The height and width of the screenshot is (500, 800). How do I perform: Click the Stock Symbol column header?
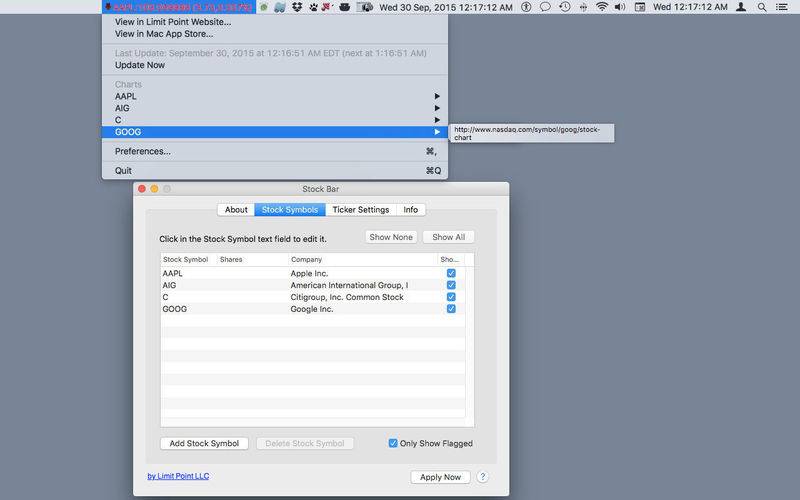[x=189, y=259]
